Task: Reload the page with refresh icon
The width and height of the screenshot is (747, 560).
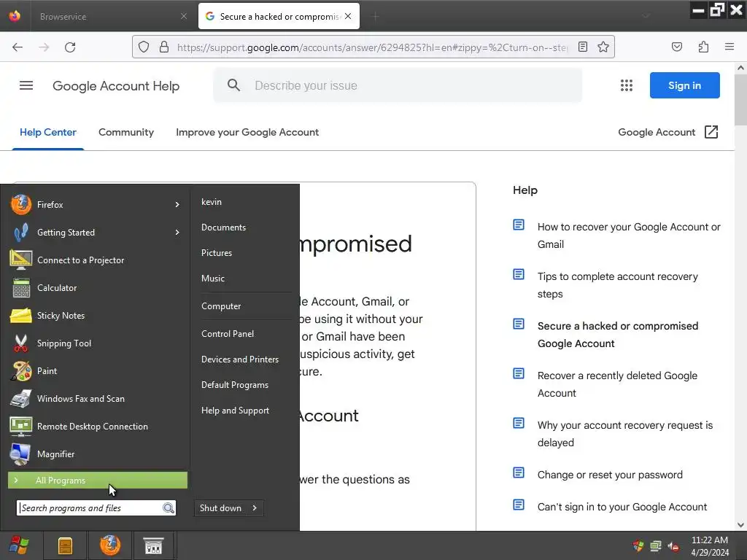Action: click(70, 47)
